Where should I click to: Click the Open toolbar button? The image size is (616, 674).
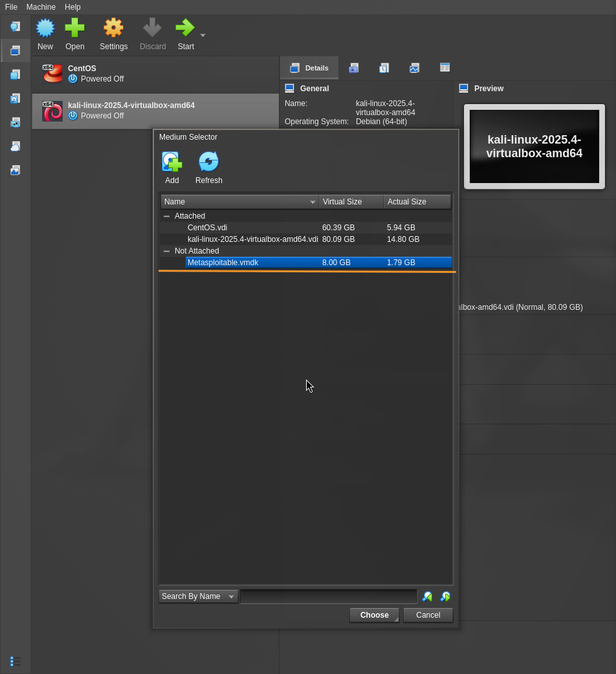click(x=75, y=34)
